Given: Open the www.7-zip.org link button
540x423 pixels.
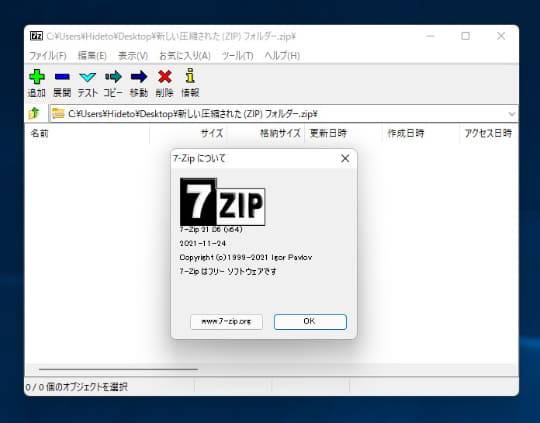Looking at the screenshot, I should (226, 322).
